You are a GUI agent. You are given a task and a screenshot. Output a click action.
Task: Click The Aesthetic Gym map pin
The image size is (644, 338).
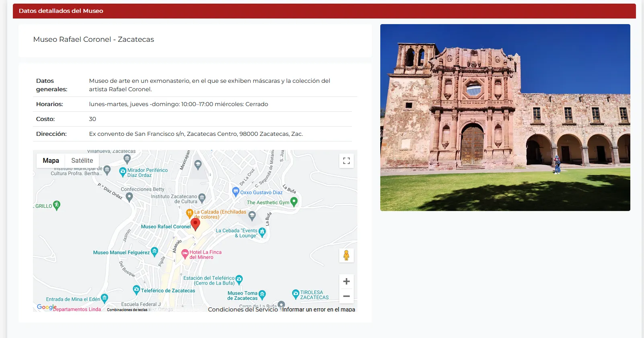coord(294,201)
